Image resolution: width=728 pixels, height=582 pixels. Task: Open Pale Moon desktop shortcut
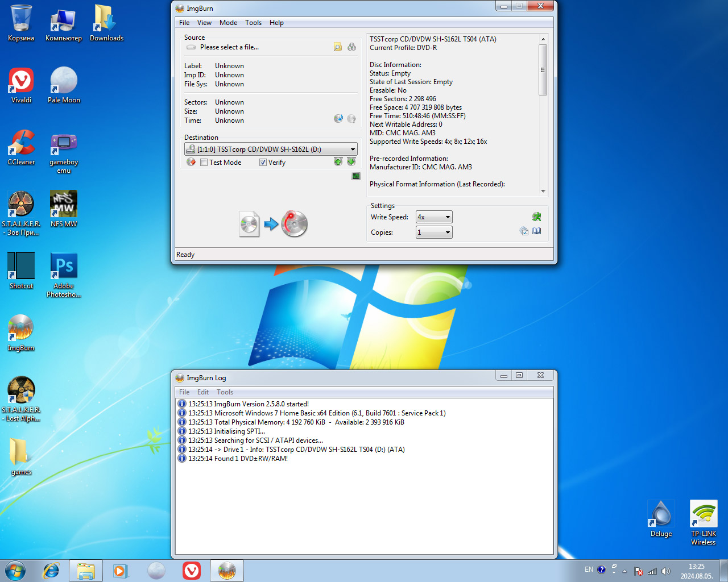pos(64,85)
